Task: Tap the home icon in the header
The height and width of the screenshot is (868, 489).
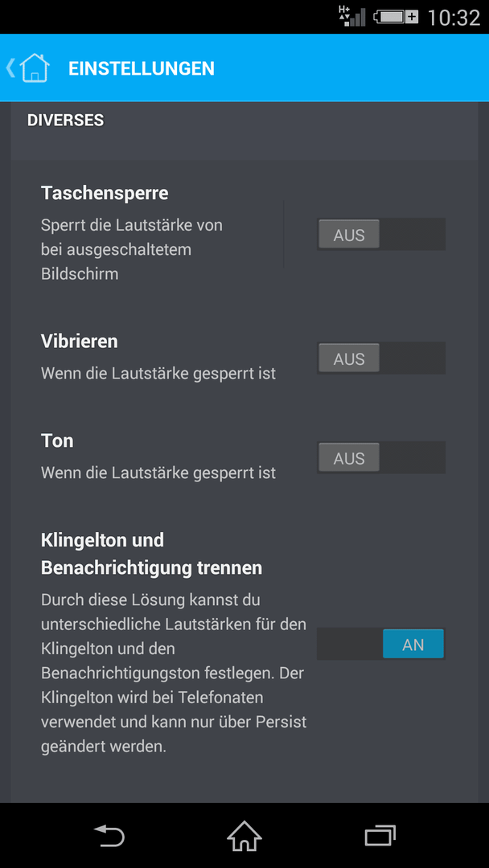Action: (x=35, y=68)
